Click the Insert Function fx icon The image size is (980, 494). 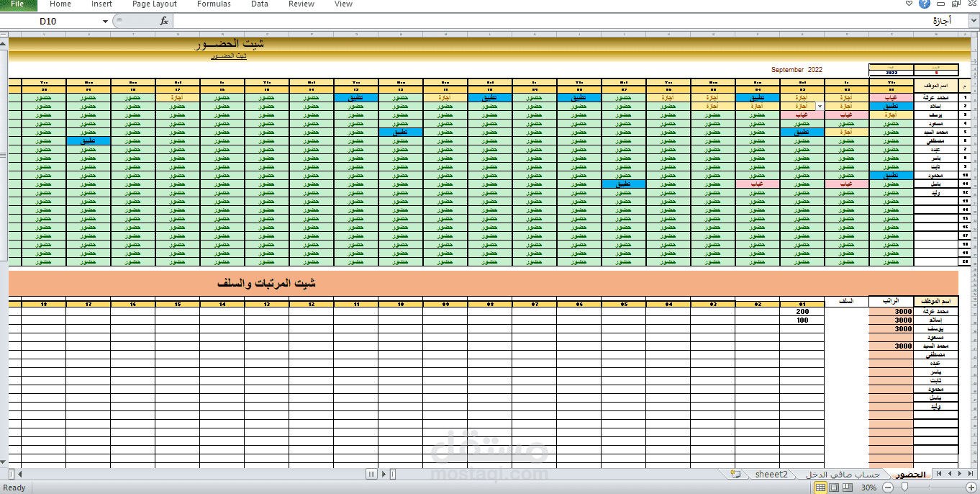point(164,22)
